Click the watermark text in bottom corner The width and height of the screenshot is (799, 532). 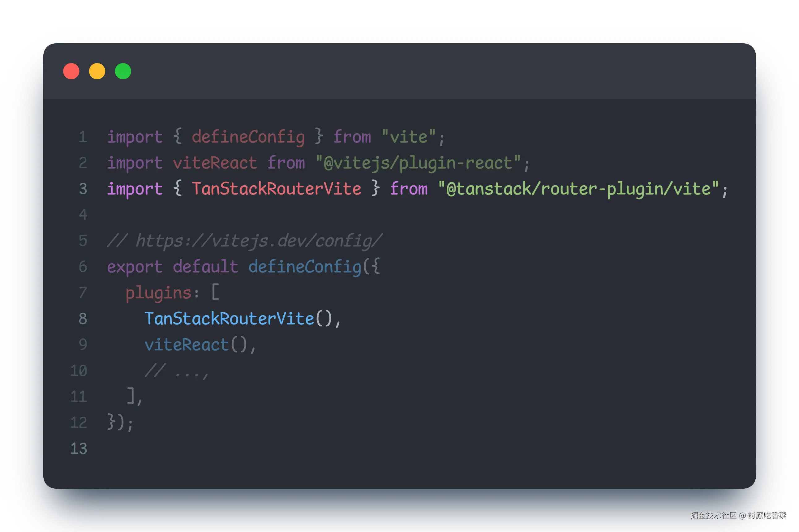738,515
